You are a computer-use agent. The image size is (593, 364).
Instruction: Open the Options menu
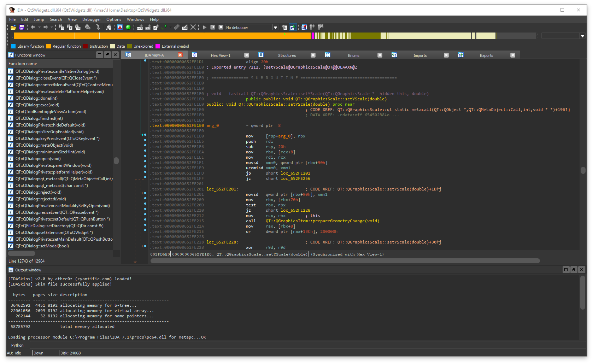(x=114, y=19)
